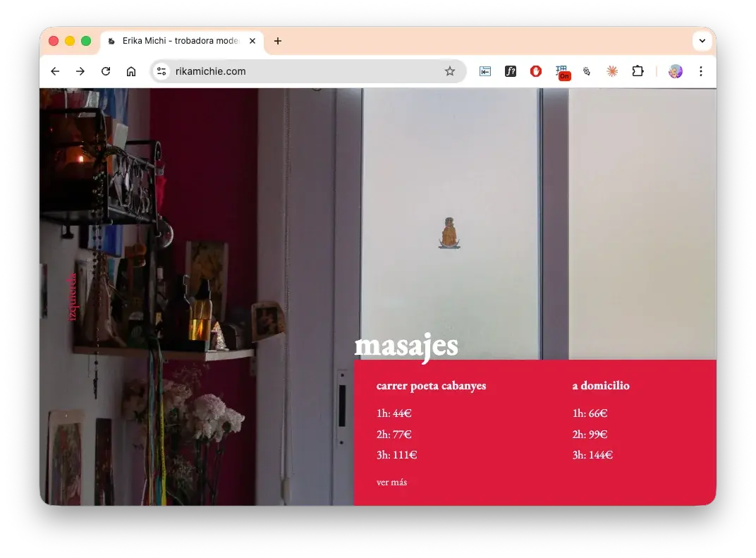The height and width of the screenshot is (558, 756).
Task: Select the '1h: 66€' price
Action: tap(590, 413)
